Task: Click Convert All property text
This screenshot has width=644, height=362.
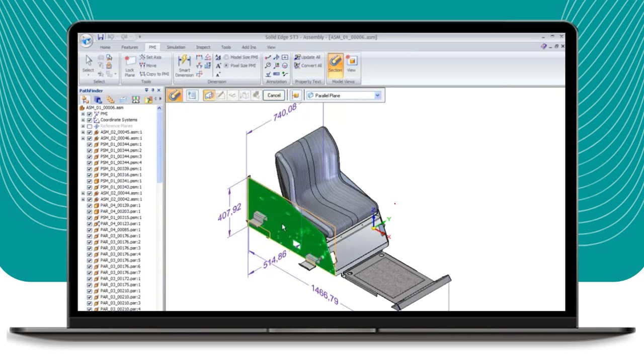Action: [308, 65]
